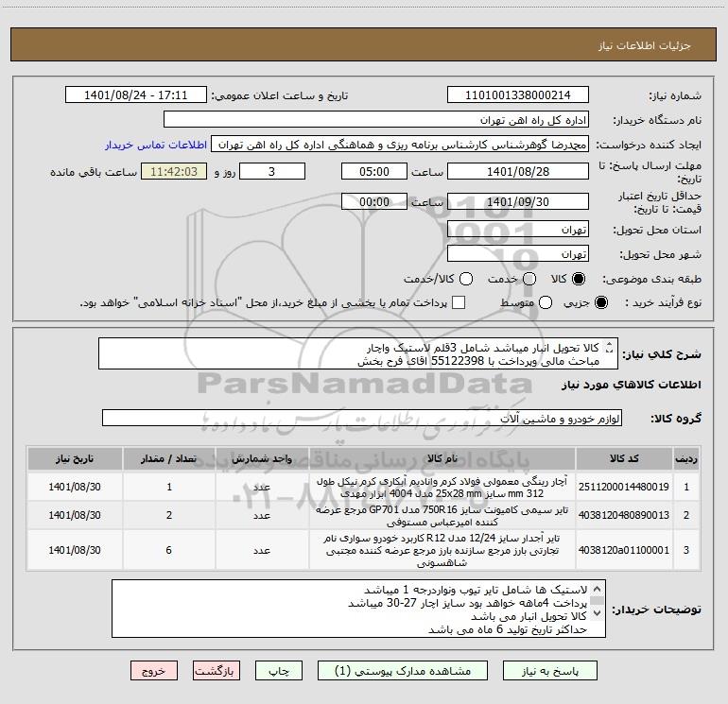Click the شرح کلی نیاز text area
728x704 pixels.
click(358, 353)
